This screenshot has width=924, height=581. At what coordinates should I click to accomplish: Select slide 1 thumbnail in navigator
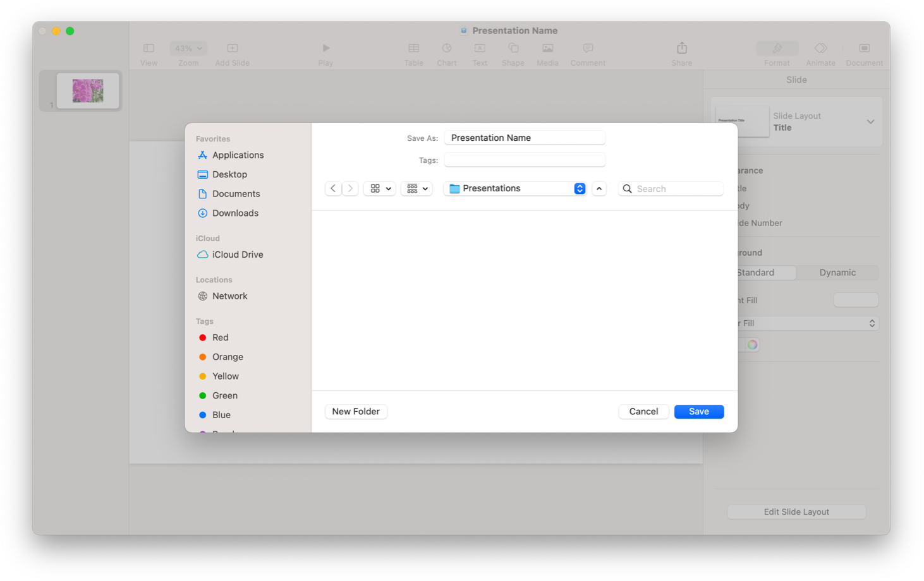(x=87, y=91)
